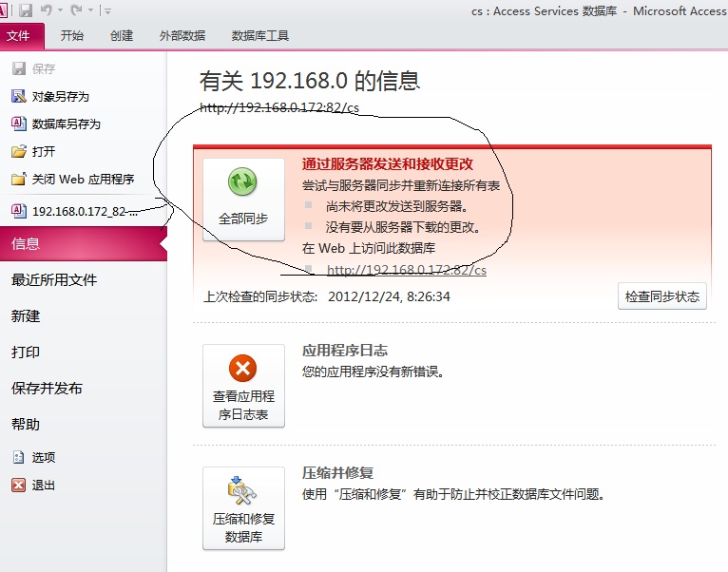Screen dimensions: 728x572
Task: Click the text 您的应用程序没有新错误。
Action: click(374, 372)
